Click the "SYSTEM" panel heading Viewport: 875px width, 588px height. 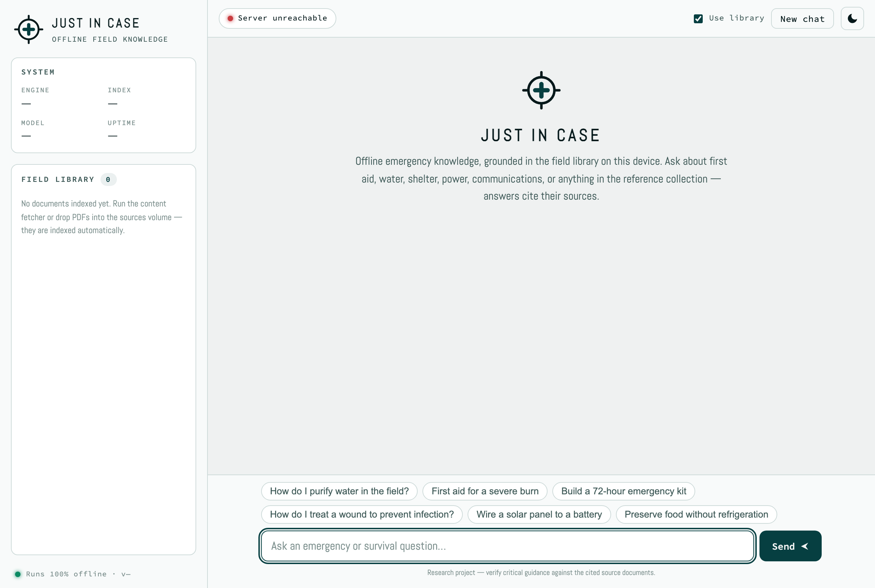pyautogui.click(x=38, y=72)
